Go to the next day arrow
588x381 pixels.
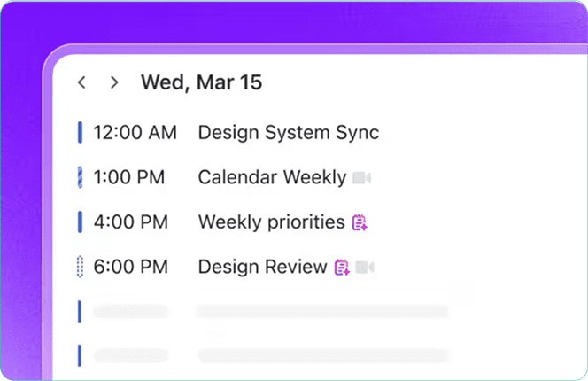[x=114, y=82]
